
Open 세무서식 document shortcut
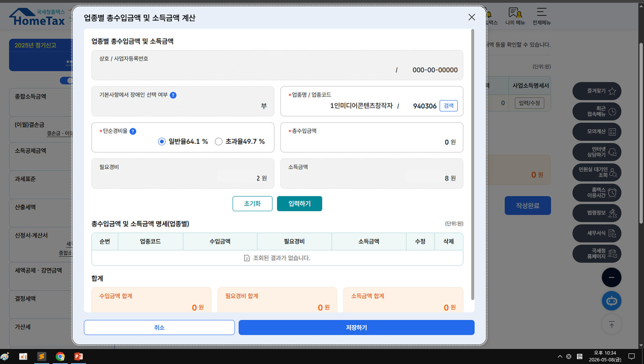(597, 233)
